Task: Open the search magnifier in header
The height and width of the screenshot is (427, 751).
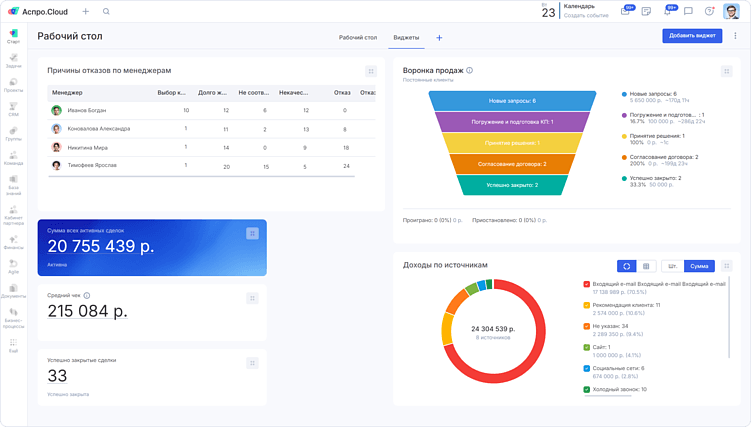Action: pos(107,12)
